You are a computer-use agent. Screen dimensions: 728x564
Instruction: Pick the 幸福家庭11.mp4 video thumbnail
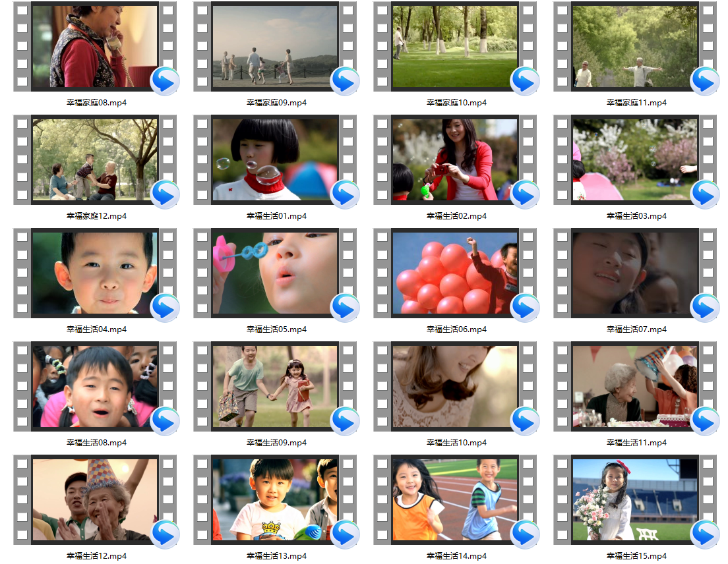click(635, 46)
